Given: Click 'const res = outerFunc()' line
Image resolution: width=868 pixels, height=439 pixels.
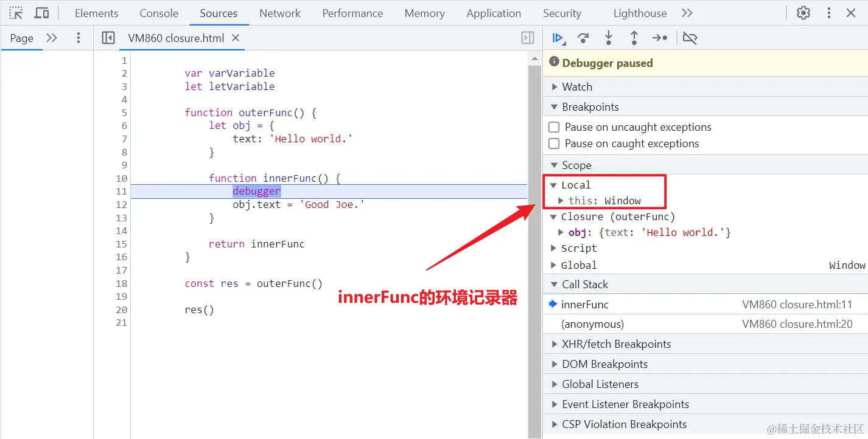Looking at the screenshot, I should (254, 283).
